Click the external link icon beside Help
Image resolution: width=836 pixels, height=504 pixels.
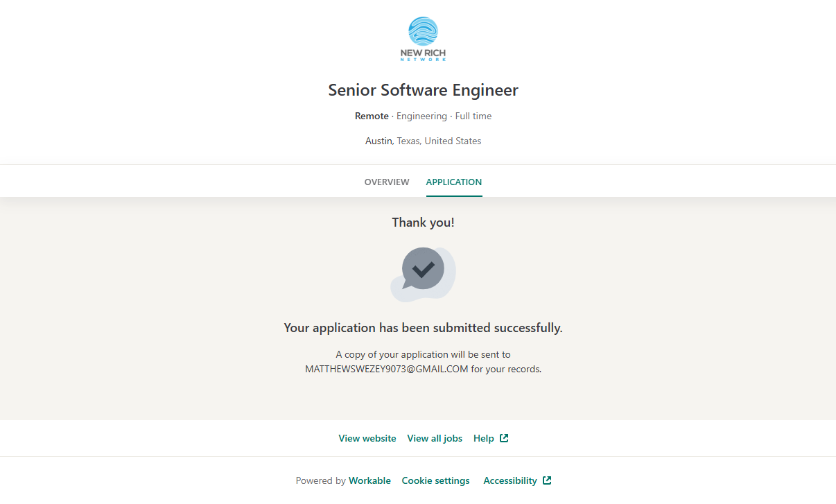[504, 438]
